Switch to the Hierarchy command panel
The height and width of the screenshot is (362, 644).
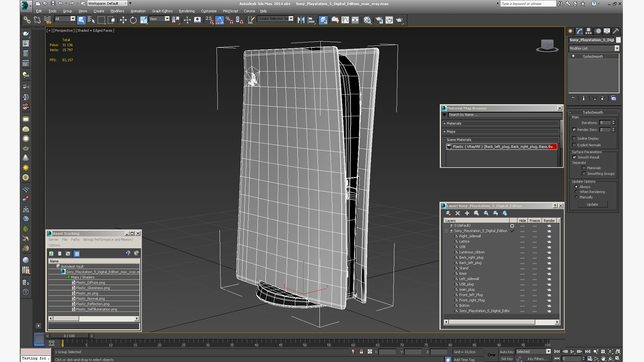[x=589, y=31]
